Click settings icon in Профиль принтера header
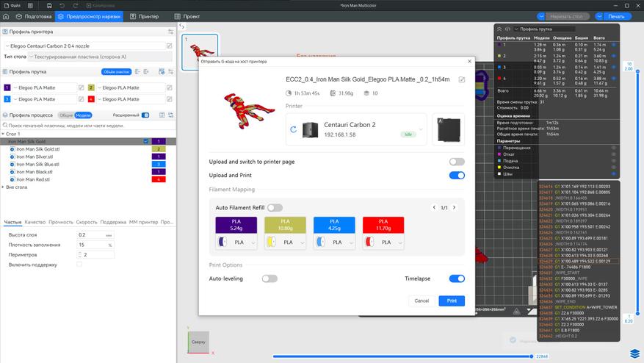The height and width of the screenshot is (363, 644). point(170,32)
